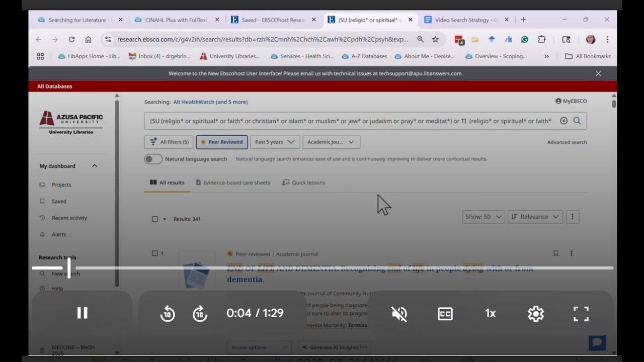Viewport: 644px width, 362px height.
Task: Reload the browser page
Action: (71, 39)
